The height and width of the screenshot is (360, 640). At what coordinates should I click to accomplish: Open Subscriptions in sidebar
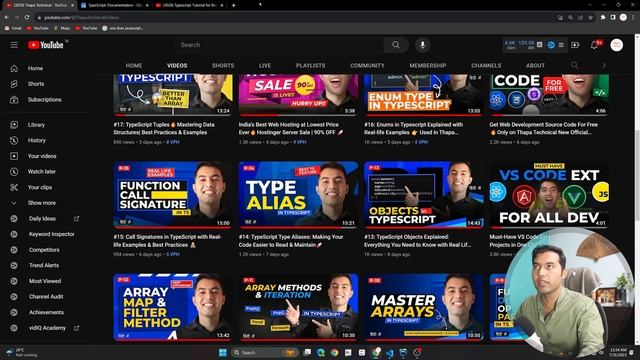(45, 100)
